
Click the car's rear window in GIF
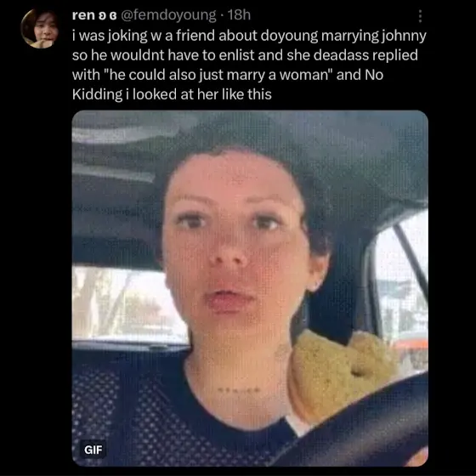pos(127,303)
